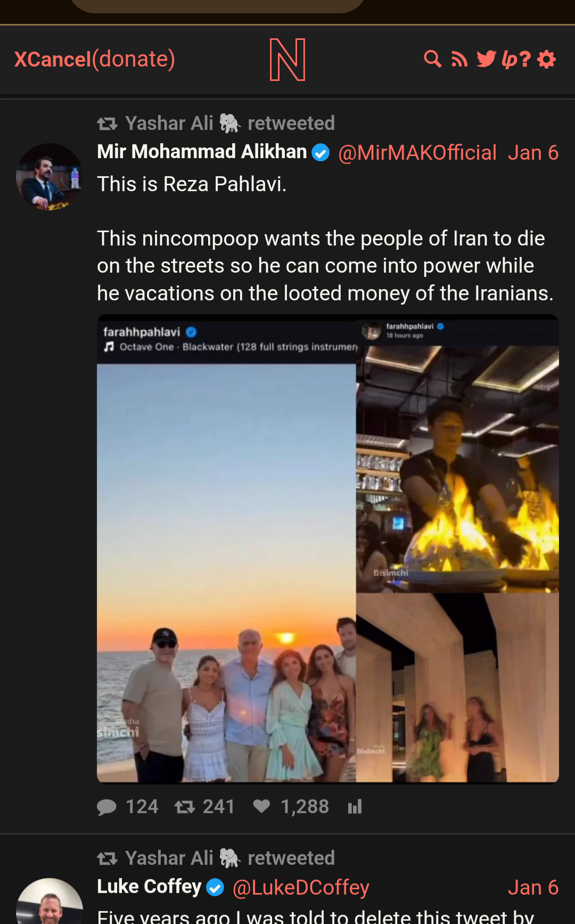The width and height of the screenshot is (575, 924).
Task: Click the reply bubble icon showing 124
Action: (106, 807)
